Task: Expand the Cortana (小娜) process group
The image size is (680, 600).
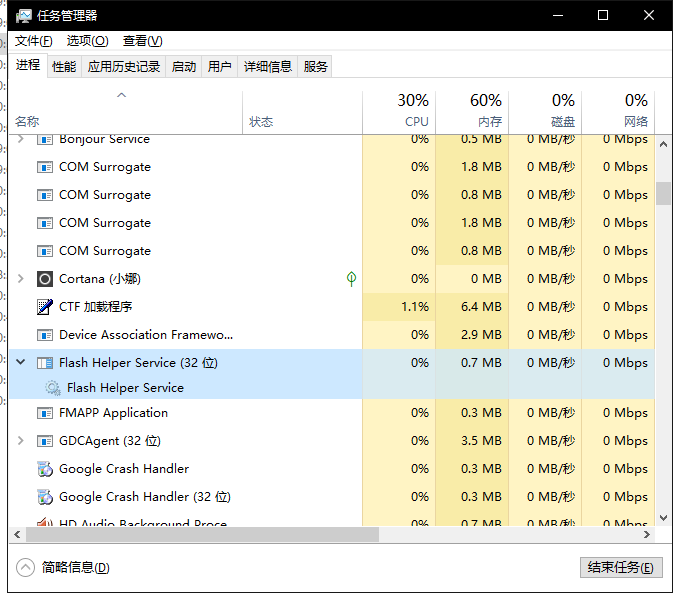Action: 20,279
